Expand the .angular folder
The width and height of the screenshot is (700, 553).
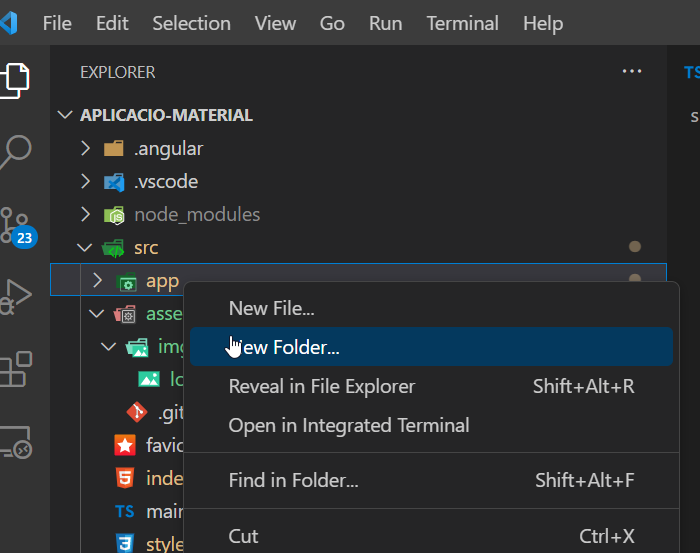pos(87,149)
